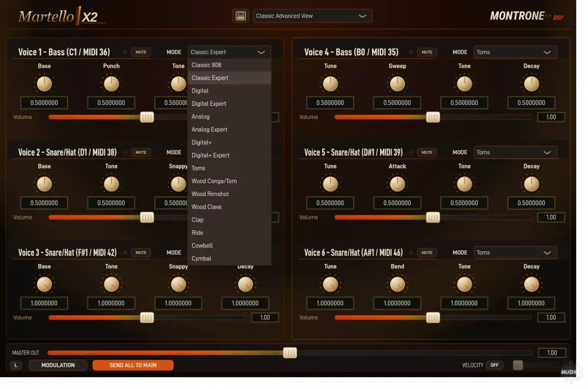Click the Voice 3 Snappy knob

178,284
